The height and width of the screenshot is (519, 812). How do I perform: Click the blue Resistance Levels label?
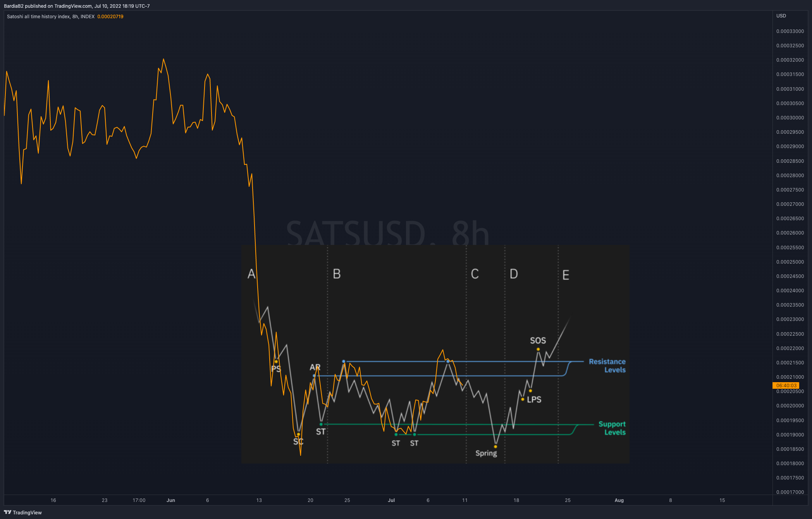coord(607,366)
